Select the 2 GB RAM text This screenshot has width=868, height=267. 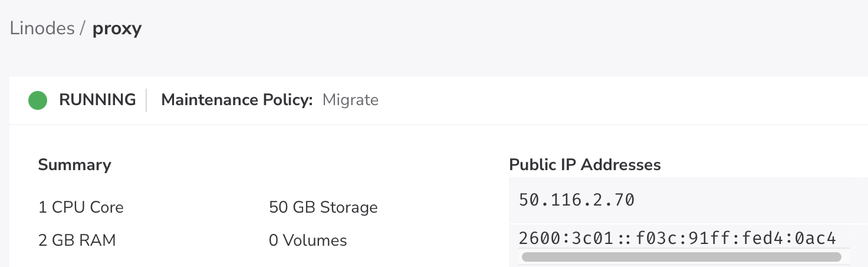coord(77,240)
